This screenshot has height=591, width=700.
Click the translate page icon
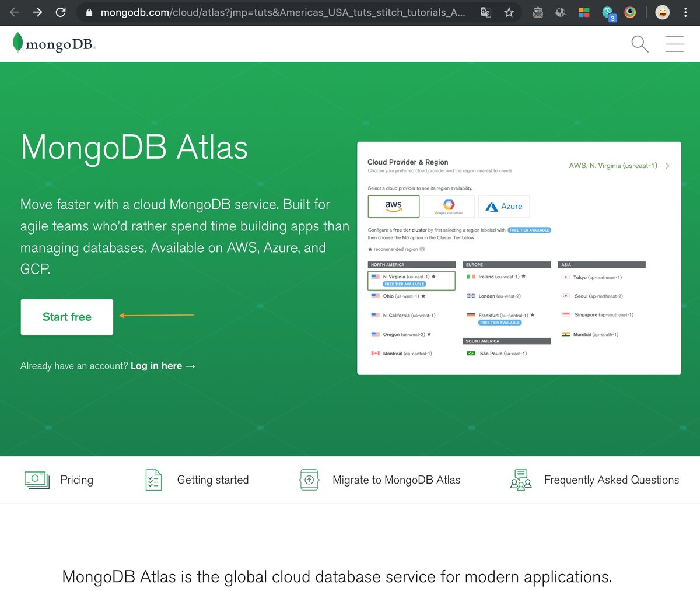[x=486, y=12]
